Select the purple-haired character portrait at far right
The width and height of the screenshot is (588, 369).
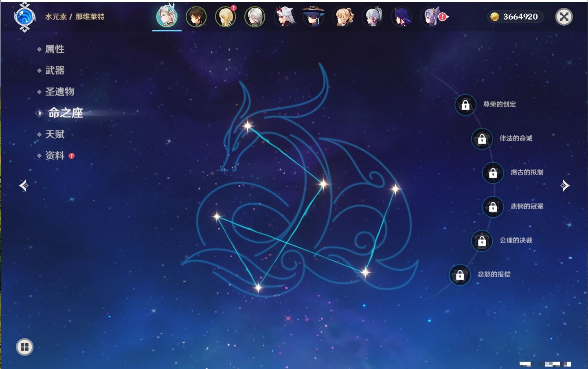coord(431,17)
